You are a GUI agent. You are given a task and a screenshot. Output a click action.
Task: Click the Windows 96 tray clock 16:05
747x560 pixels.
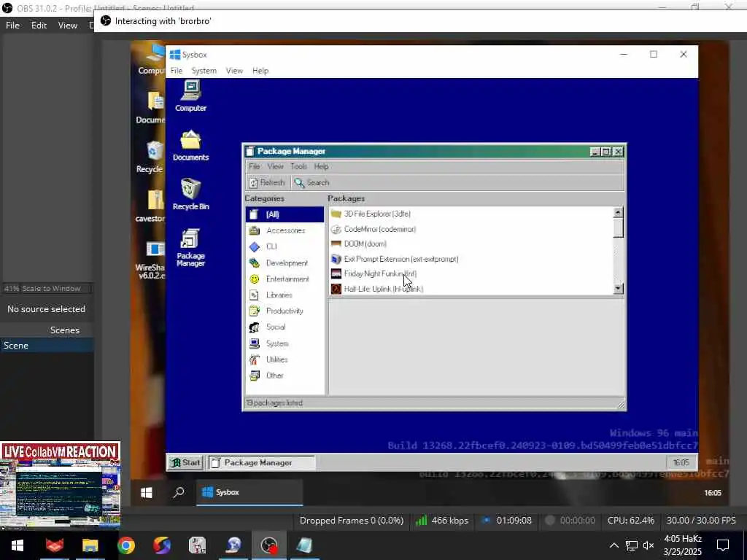tap(681, 463)
